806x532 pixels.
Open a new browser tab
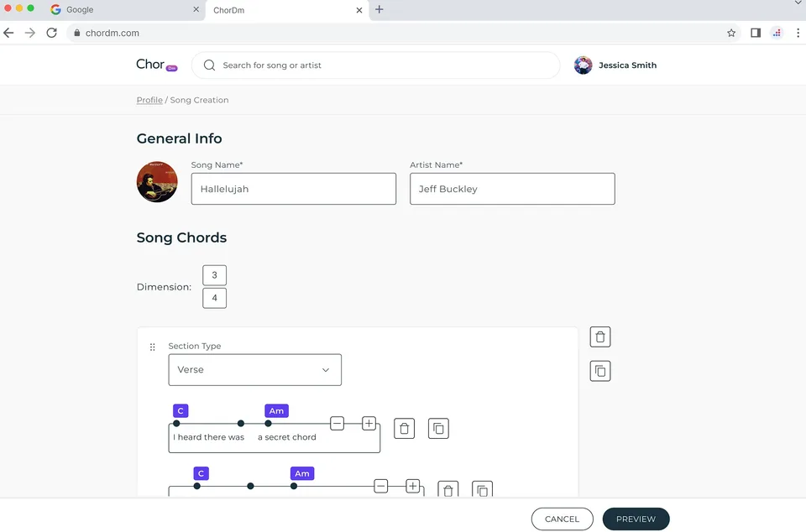tap(379, 9)
